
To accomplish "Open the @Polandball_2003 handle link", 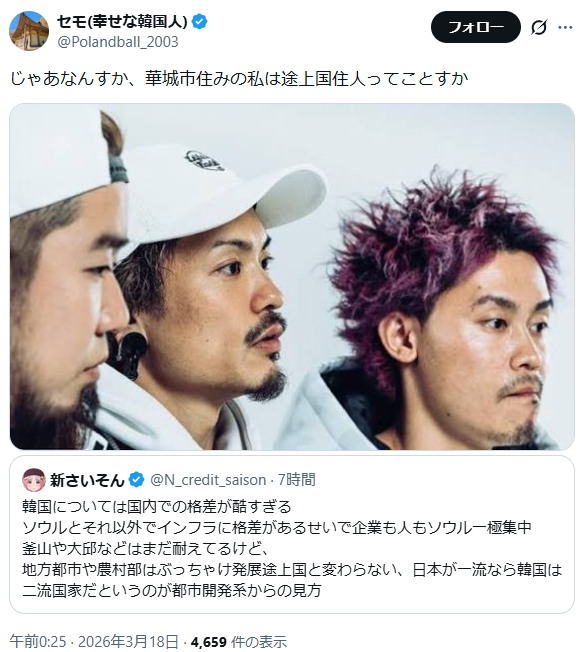I will 118,42.
